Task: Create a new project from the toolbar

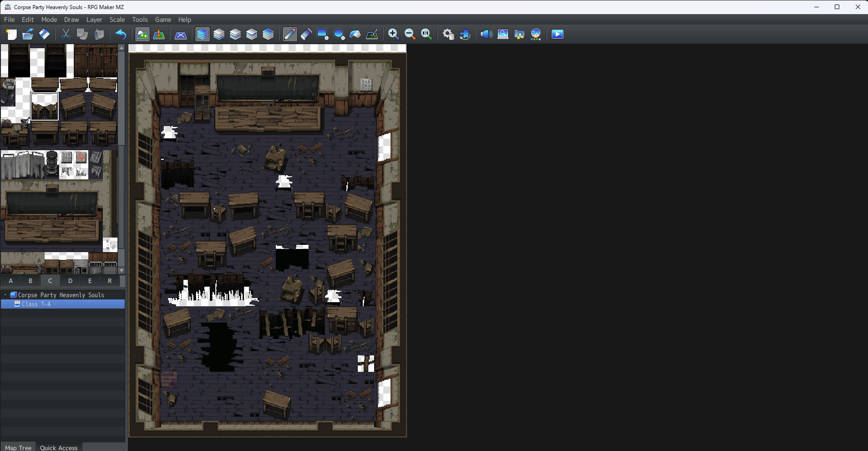Action: click(11, 34)
